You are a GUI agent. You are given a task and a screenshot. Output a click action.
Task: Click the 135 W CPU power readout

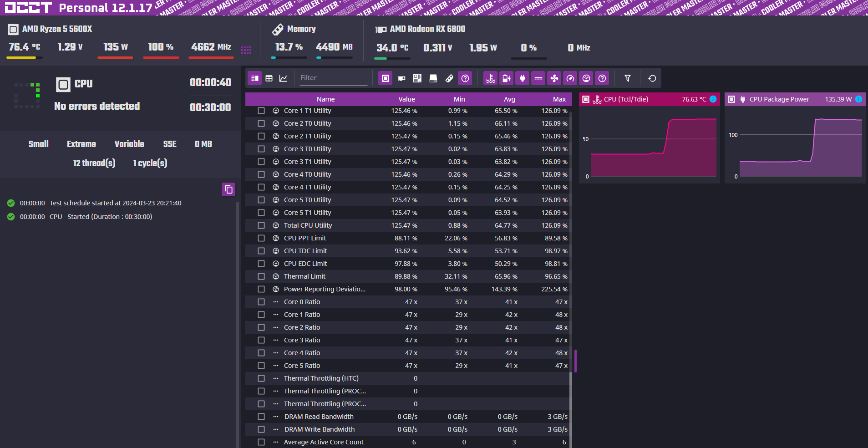[116, 47]
